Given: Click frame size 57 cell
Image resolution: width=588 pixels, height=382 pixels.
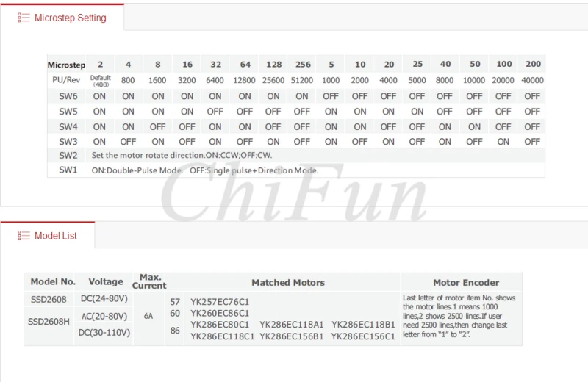Looking at the screenshot, I should point(175,302).
